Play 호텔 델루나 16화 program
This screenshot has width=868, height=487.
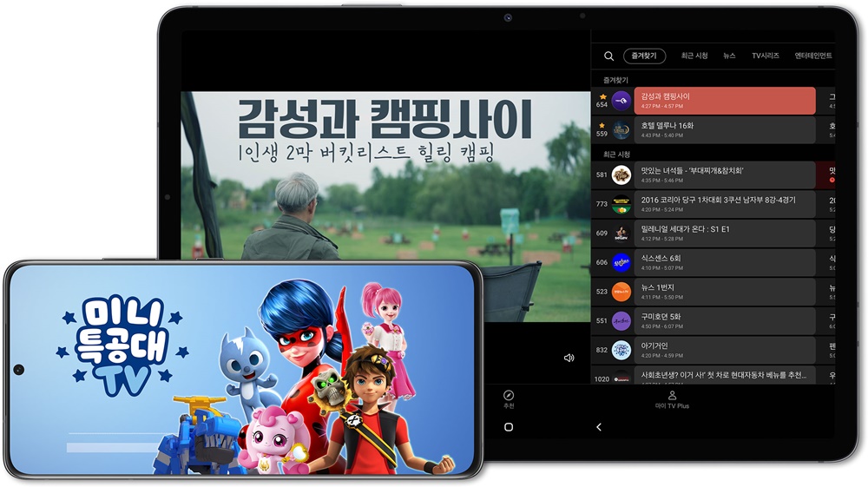click(725, 130)
